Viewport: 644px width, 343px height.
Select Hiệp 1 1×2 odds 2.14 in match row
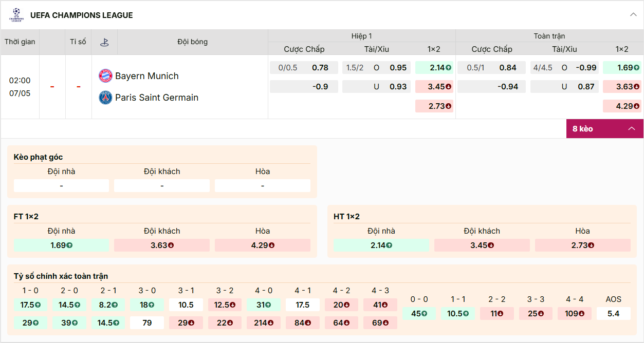tap(434, 68)
